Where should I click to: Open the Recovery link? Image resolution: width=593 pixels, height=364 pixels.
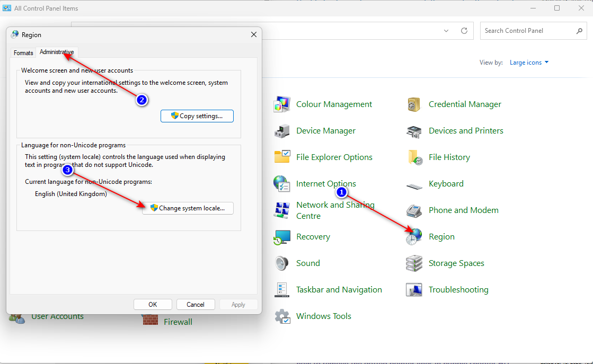pyautogui.click(x=313, y=237)
